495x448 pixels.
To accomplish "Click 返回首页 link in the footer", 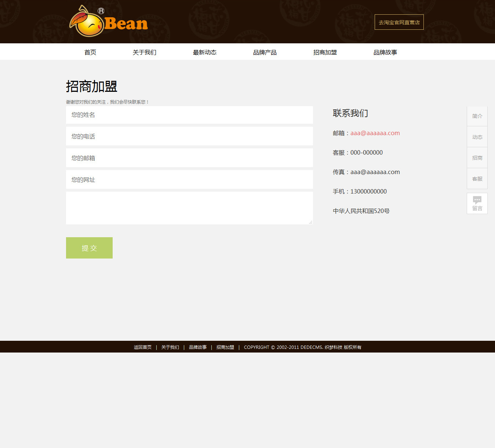I will pyautogui.click(x=143, y=347).
